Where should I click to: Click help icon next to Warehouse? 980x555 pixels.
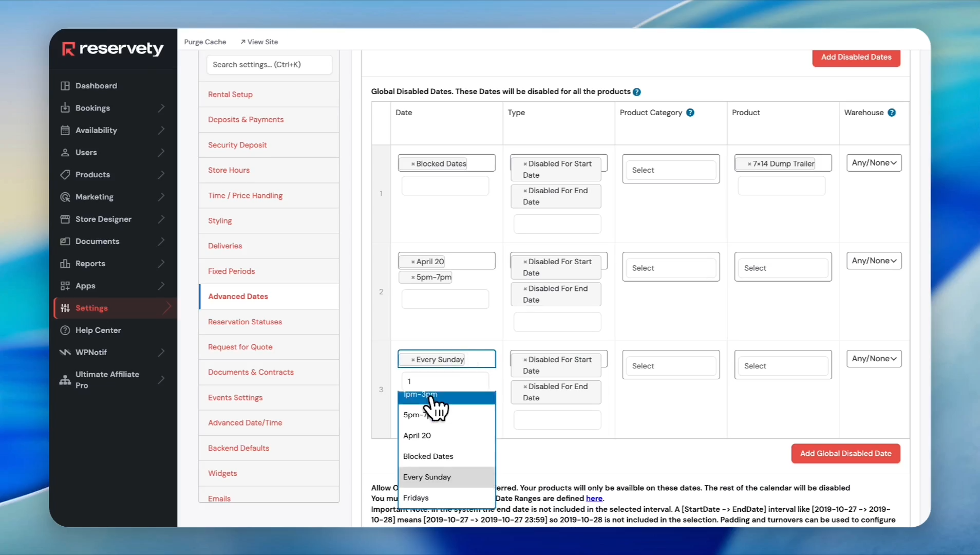pyautogui.click(x=892, y=113)
